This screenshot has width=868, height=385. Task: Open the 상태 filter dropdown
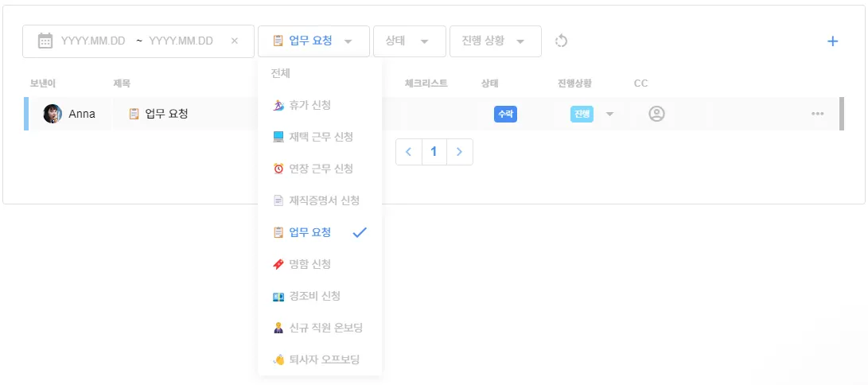pos(409,41)
